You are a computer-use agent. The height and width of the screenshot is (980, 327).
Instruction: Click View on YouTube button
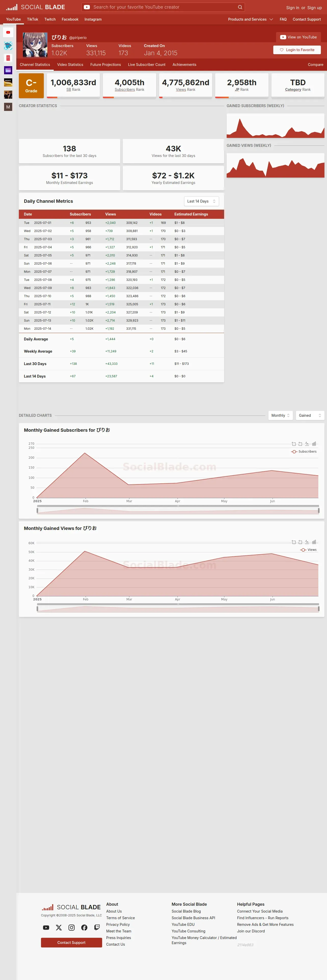(298, 37)
